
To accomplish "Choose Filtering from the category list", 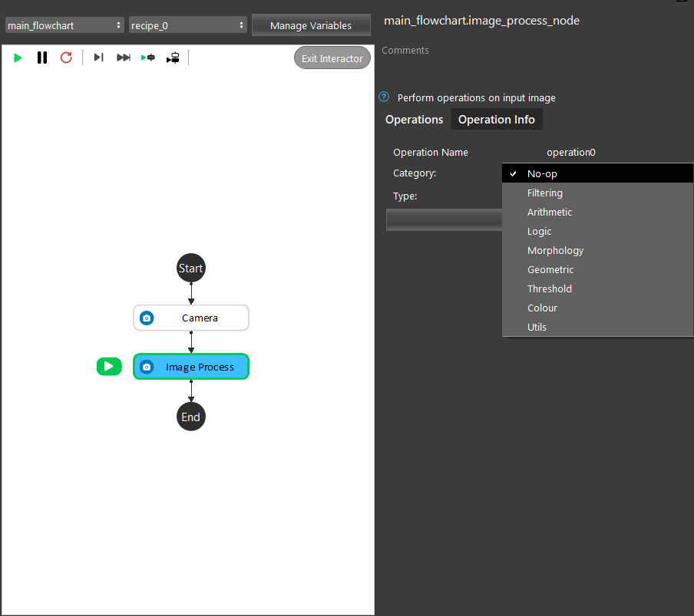I will click(597, 193).
